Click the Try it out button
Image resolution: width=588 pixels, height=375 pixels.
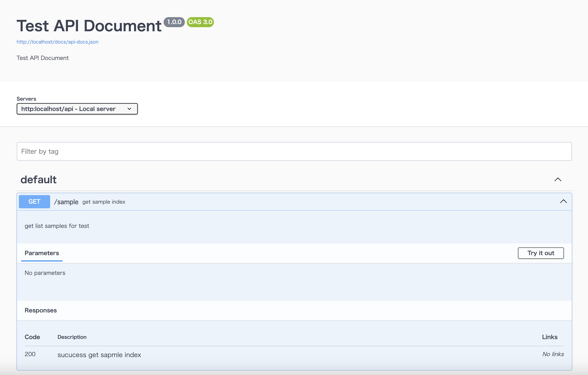[x=541, y=253]
